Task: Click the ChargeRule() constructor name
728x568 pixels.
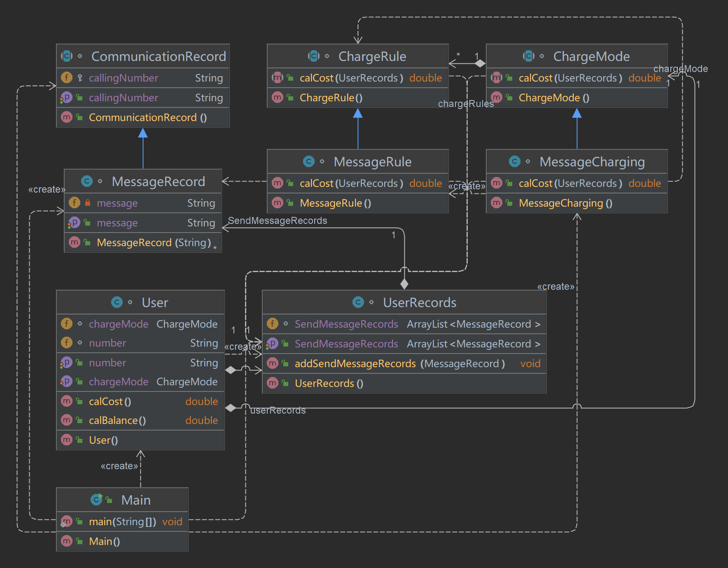Action: coord(331,98)
